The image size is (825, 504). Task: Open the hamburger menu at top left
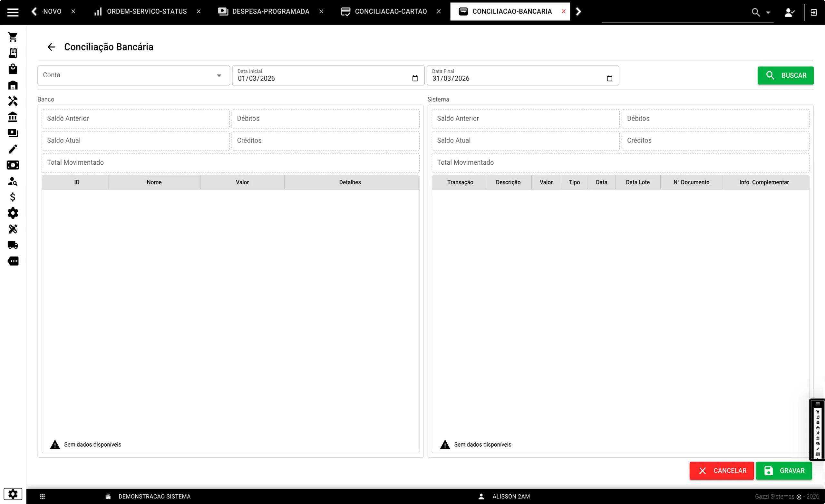(13, 12)
